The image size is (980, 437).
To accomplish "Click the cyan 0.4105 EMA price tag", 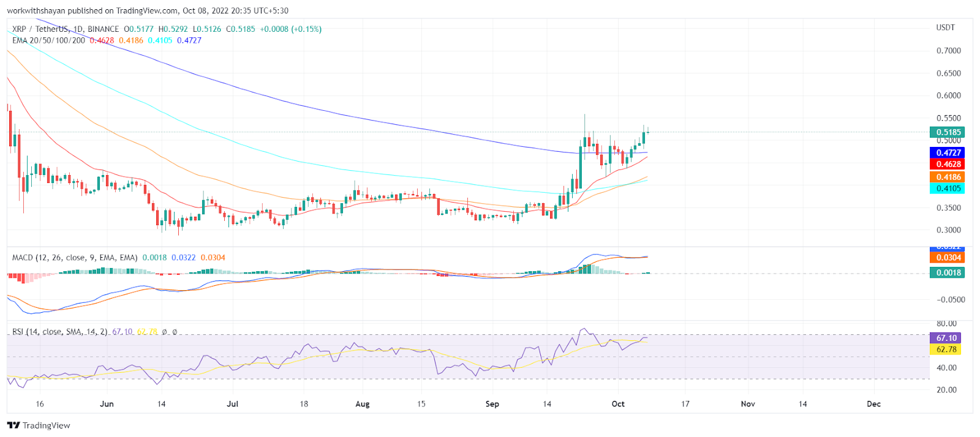I will (947, 189).
